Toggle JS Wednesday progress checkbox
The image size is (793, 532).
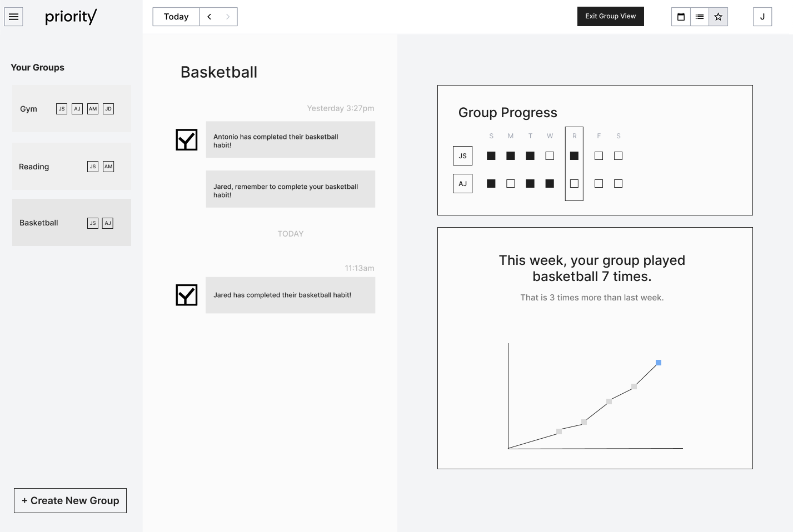coord(550,156)
